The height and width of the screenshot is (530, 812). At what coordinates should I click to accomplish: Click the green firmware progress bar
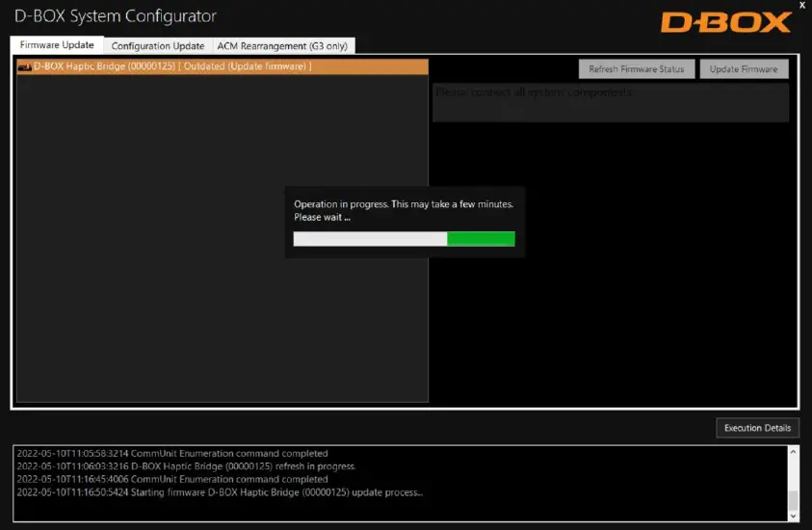[404, 239]
